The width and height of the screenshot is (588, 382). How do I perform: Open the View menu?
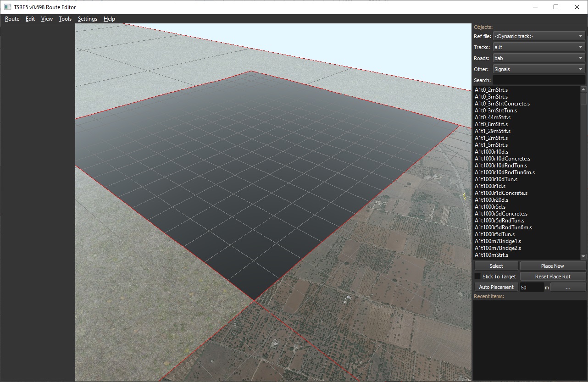[47, 19]
